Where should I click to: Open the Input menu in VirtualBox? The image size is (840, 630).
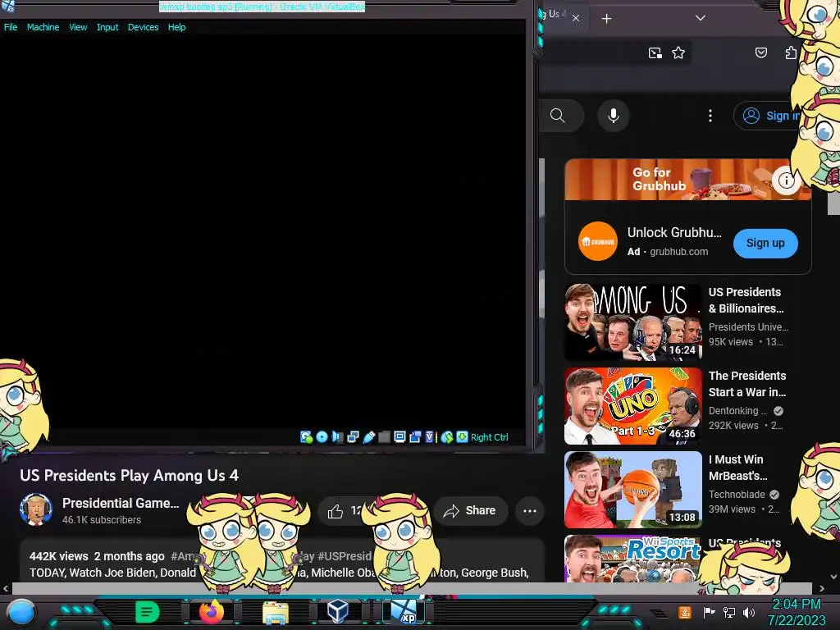pos(107,27)
